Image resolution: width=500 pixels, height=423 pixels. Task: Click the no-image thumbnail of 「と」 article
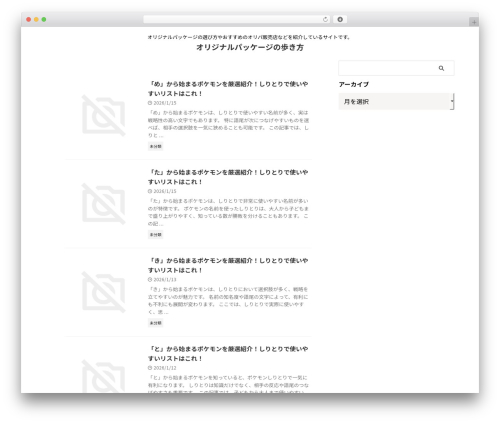[104, 377]
